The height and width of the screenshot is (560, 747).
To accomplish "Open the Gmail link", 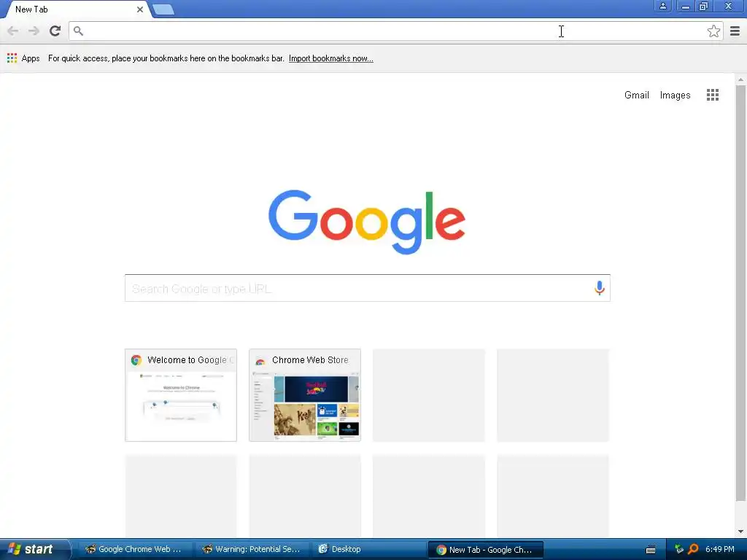I will (x=636, y=96).
